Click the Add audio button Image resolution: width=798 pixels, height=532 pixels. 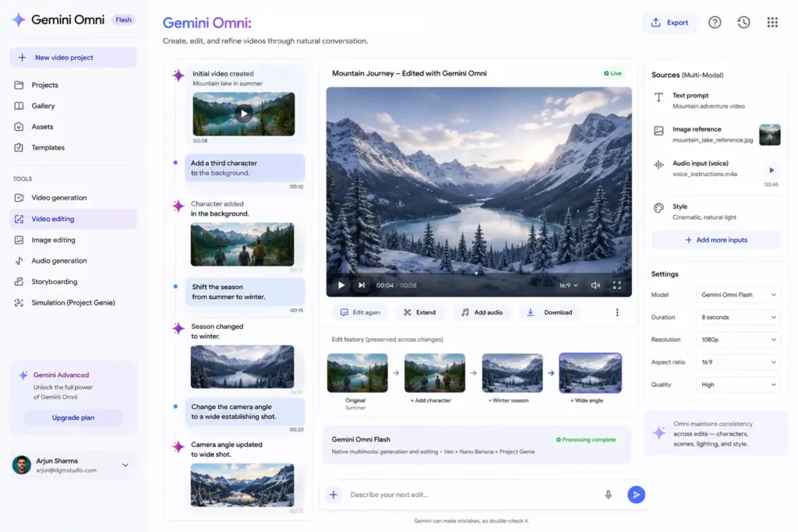pos(482,312)
